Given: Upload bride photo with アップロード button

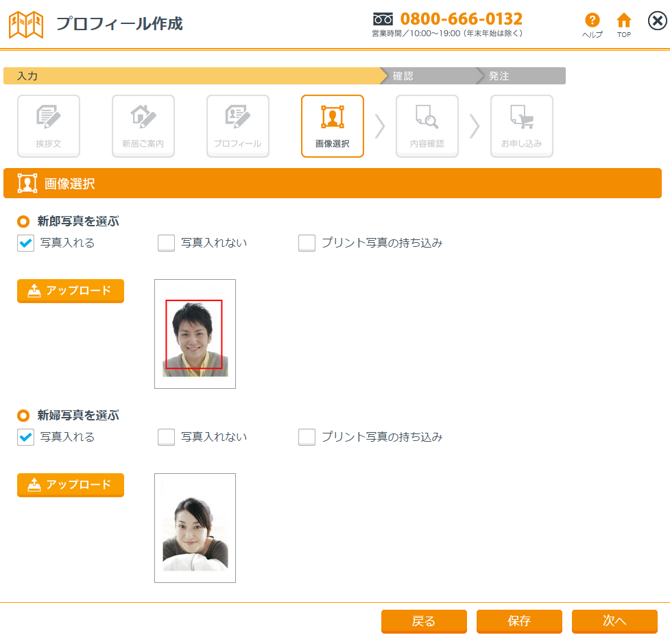Looking at the screenshot, I should [71, 485].
